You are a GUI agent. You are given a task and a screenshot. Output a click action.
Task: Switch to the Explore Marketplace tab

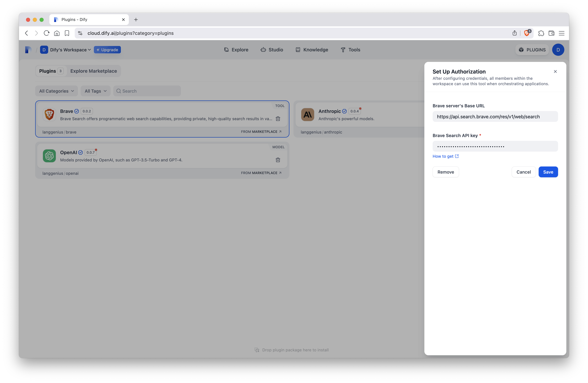pos(93,71)
